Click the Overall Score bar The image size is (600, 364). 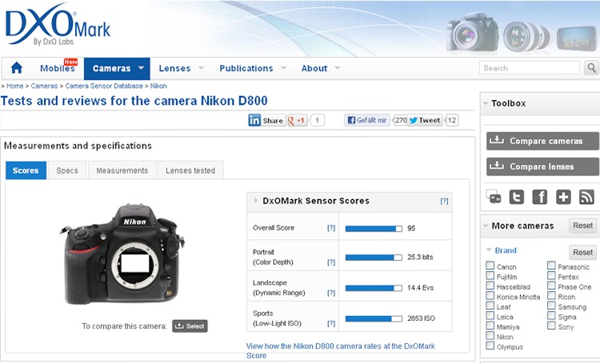tap(374, 229)
